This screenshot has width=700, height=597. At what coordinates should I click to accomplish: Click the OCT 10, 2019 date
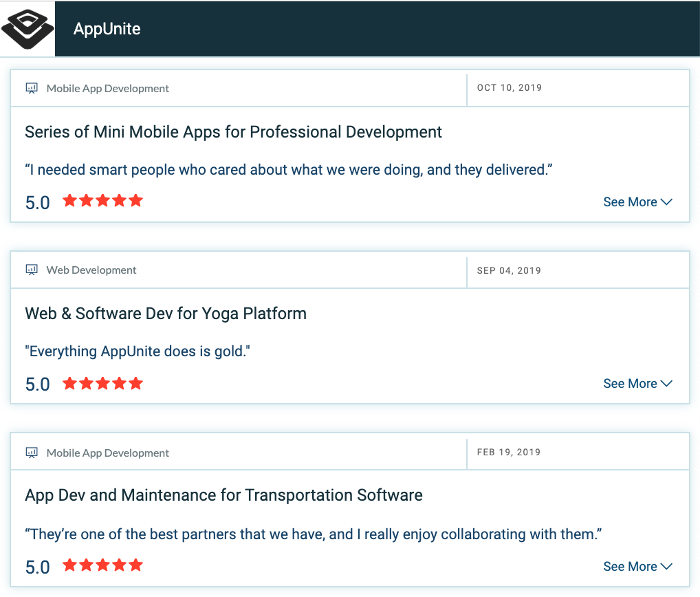pyautogui.click(x=510, y=87)
